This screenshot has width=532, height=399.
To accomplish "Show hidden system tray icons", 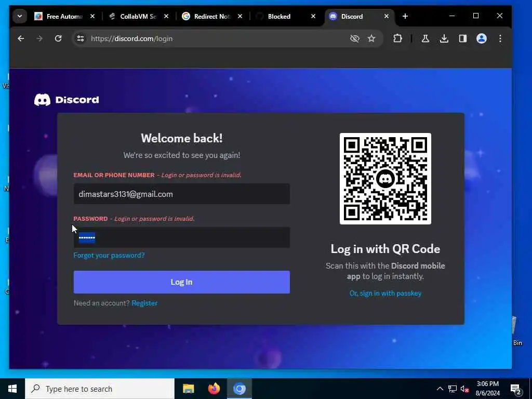I will click(x=440, y=389).
